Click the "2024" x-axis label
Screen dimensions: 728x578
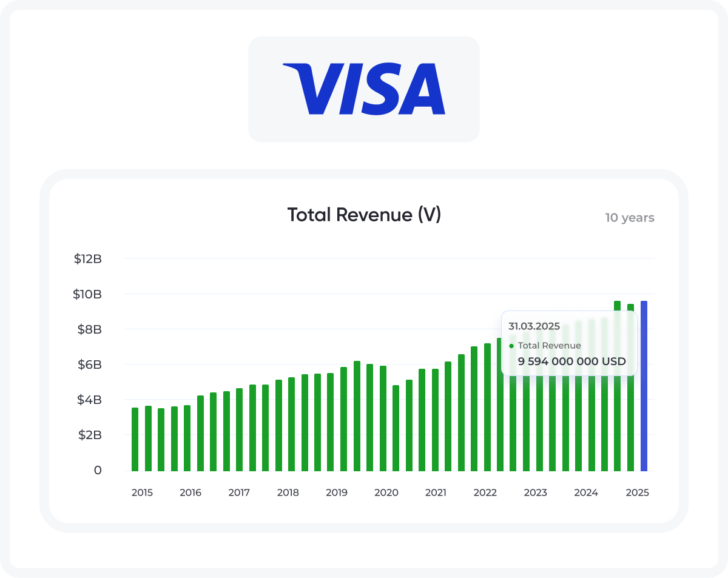click(x=586, y=492)
